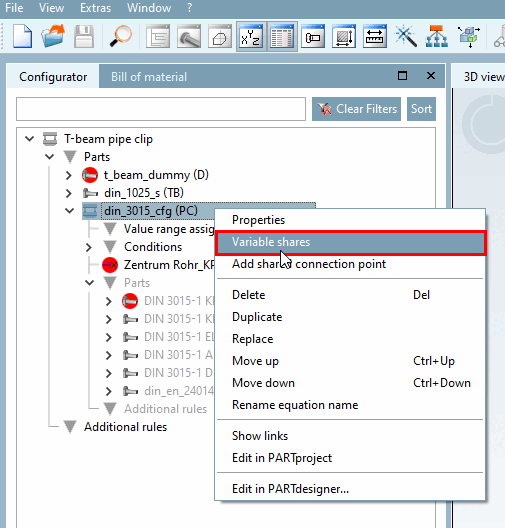Collapse the top-level Parts node
The width and height of the screenshot is (505, 528).
pos(50,157)
